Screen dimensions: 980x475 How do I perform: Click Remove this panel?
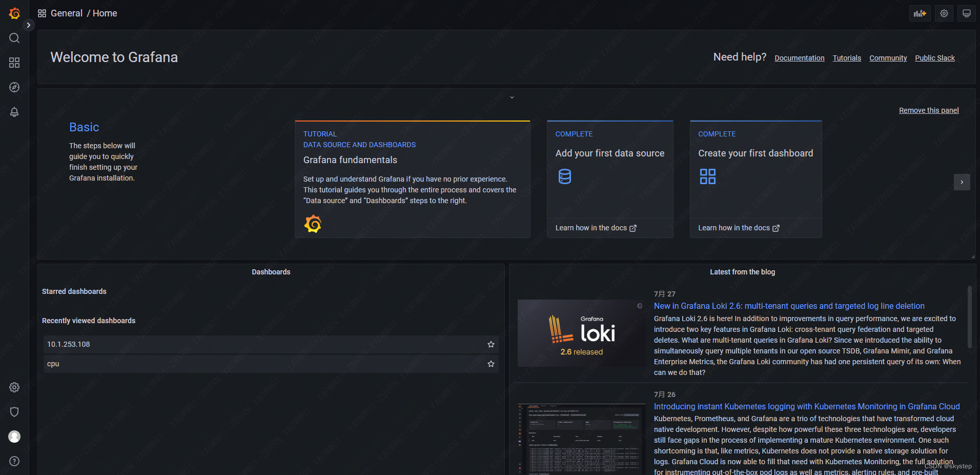point(929,110)
